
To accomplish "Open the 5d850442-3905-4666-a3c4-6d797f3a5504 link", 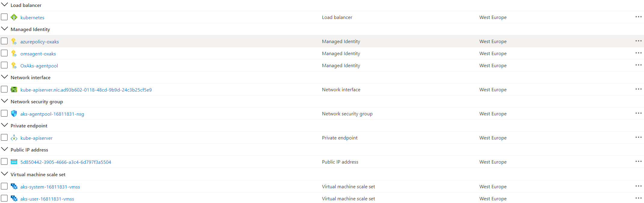I will point(66,162).
